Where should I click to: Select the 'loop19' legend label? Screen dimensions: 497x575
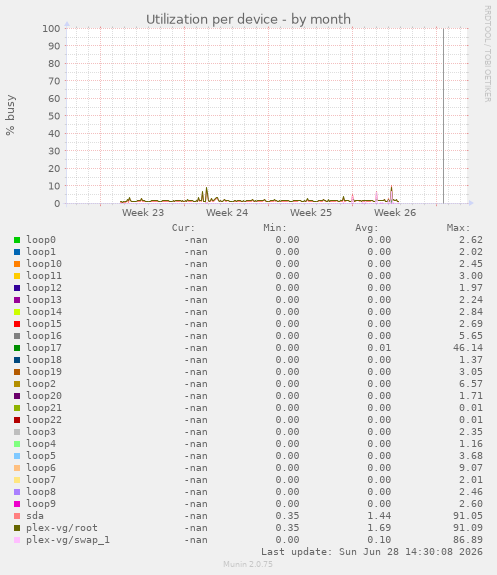(44, 372)
